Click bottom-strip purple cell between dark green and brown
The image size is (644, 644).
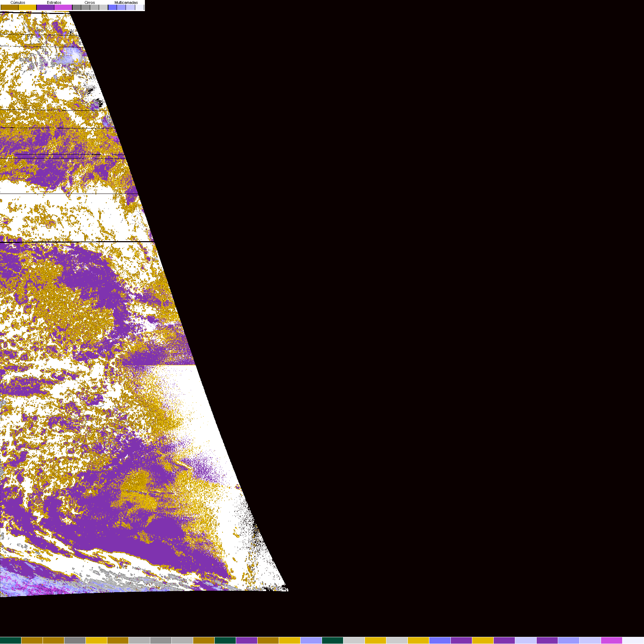pos(247,640)
